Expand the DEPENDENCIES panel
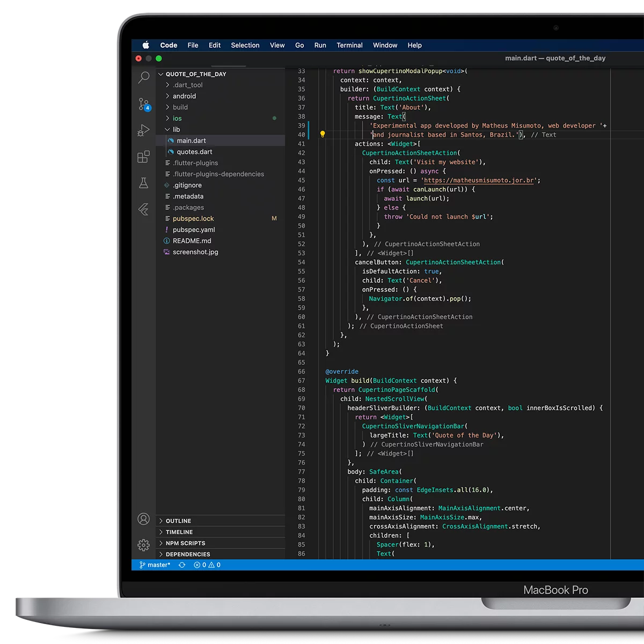This screenshot has height=644, width=644. click(220, 554)
